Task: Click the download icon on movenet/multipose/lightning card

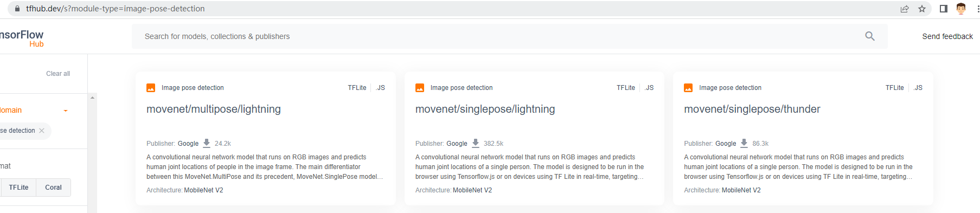Action: pos(207,143)
